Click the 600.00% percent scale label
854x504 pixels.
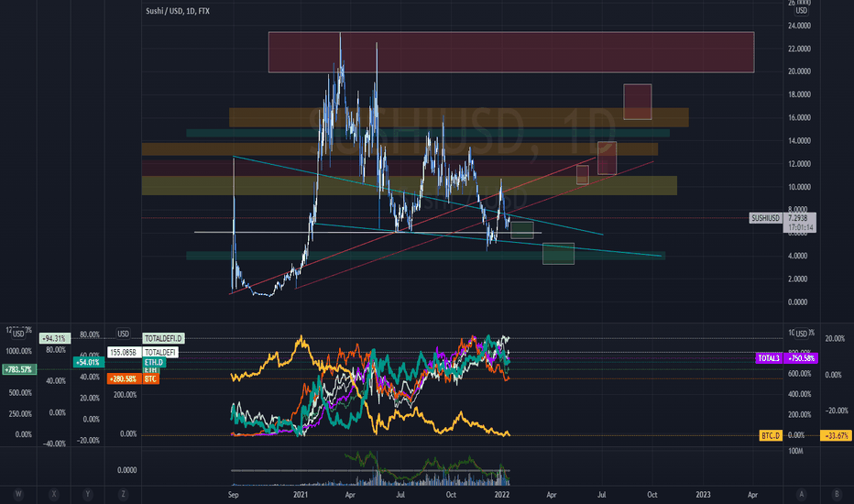pos(800,374)
